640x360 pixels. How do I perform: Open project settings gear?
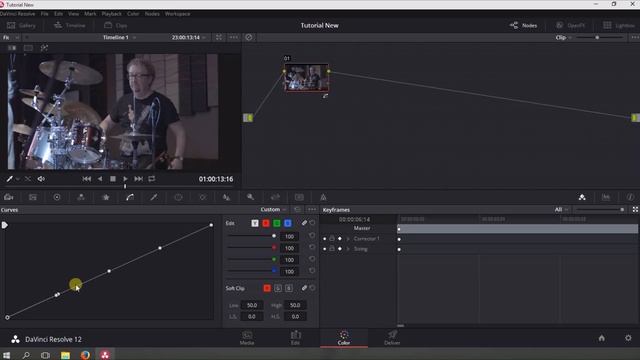[628, 338]
